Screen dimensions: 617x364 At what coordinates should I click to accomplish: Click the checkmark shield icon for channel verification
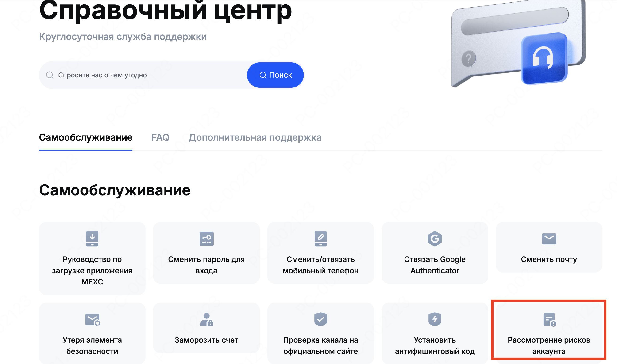(x=320, y=319)
